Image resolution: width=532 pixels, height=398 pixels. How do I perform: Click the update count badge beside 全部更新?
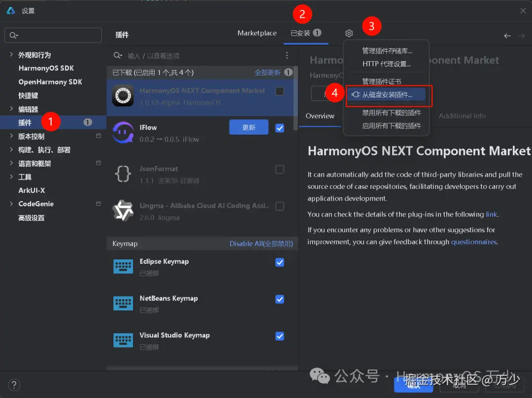pyautogui.click(x=288, y=72)
